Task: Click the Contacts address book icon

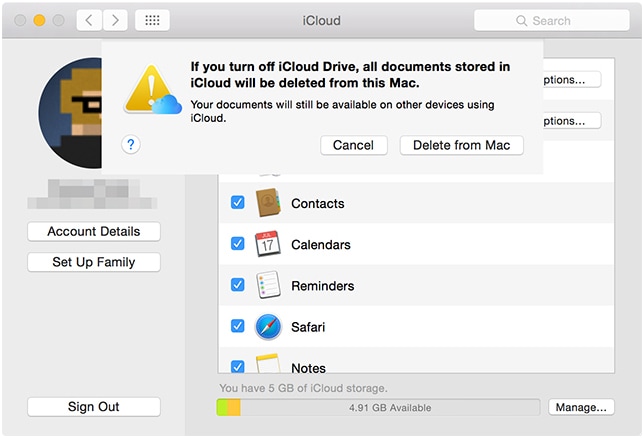Action: [x=267, y=203]
